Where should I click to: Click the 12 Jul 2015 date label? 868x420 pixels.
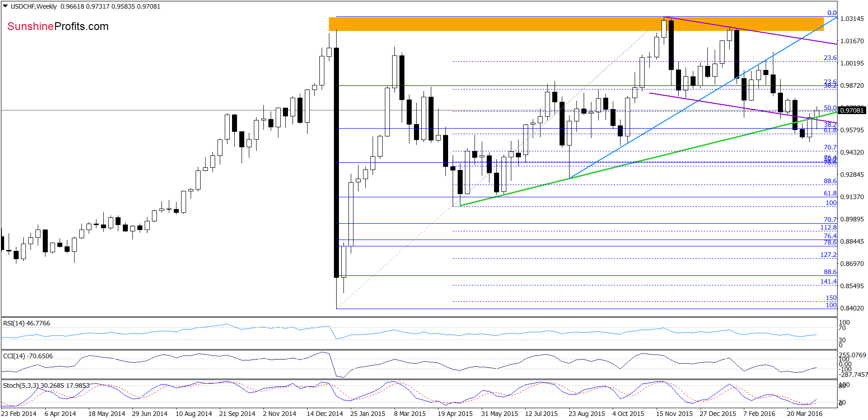541,414
